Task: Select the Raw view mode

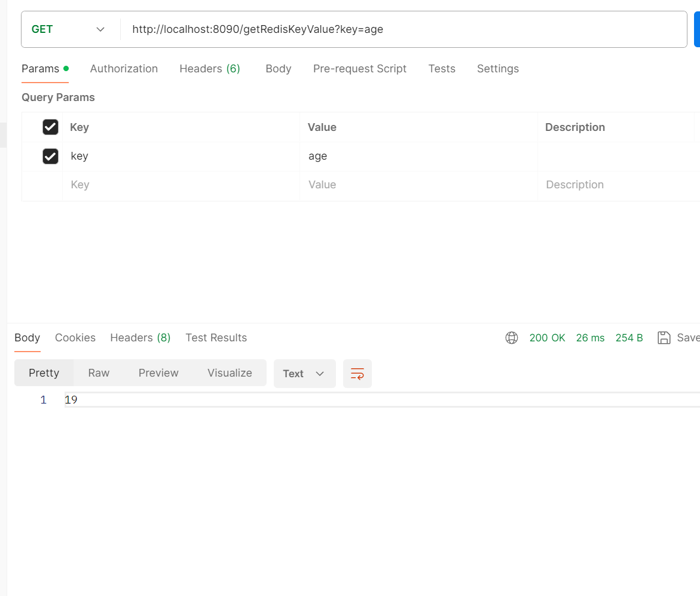Action: click(99, 373)
